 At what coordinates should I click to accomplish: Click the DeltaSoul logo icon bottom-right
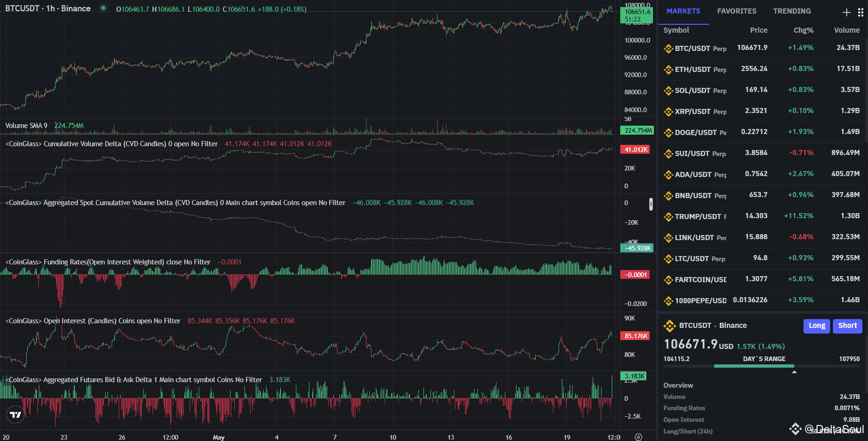796,428
